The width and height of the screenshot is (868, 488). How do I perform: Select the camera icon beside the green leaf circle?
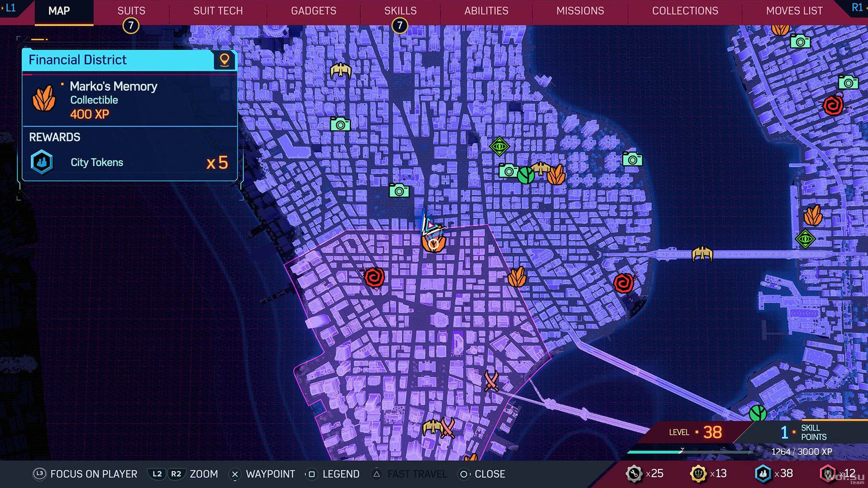[x=509, y=171]
